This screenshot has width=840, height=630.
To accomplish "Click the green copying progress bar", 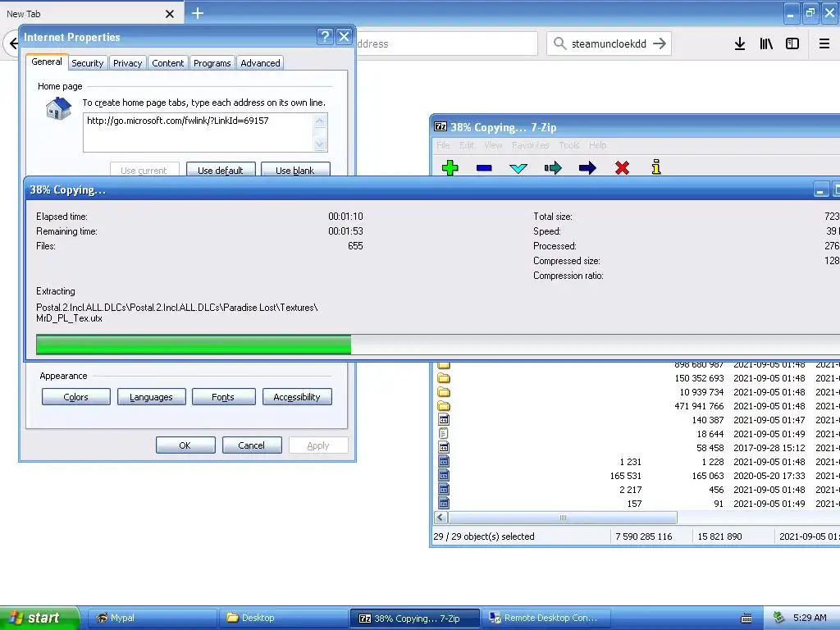I will [x=194, y=345].
